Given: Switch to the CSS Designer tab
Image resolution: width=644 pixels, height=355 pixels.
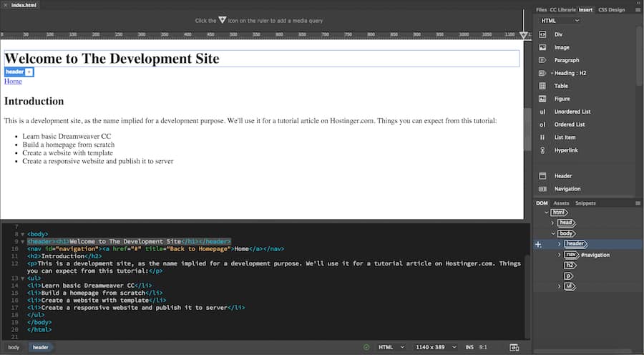Looking at the screenshot, I should click(x=611, y=9).
